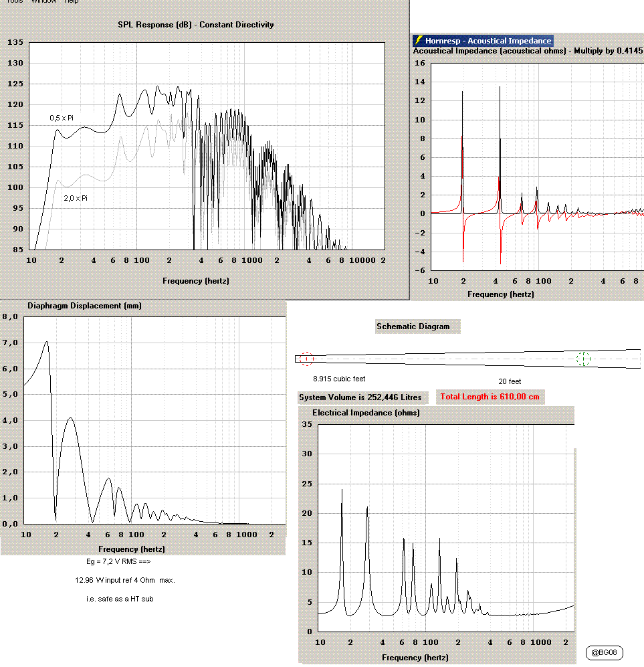Click 'System Volume is 252,446 Litres' text

point(360,397)
